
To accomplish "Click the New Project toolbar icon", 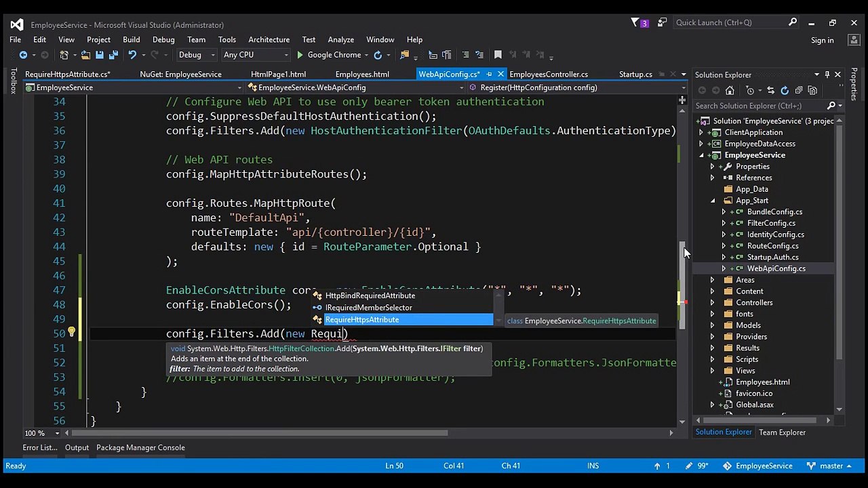I will [x=64, y=55].
